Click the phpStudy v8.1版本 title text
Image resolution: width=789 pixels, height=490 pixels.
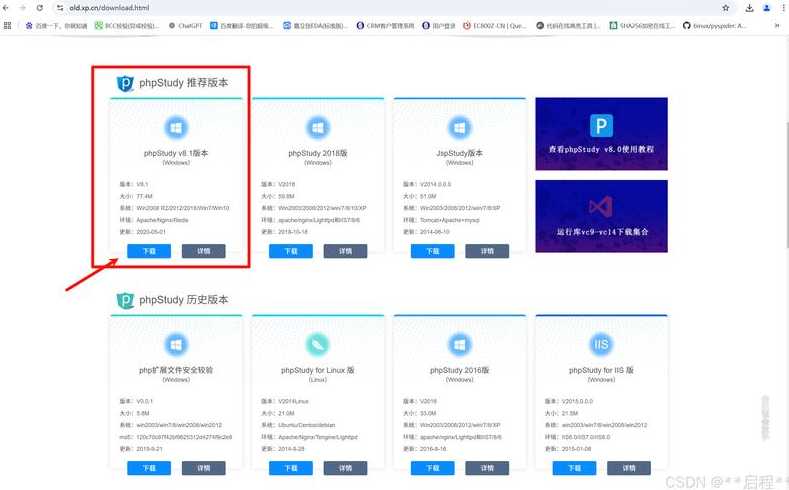click(x=176, y=153)
